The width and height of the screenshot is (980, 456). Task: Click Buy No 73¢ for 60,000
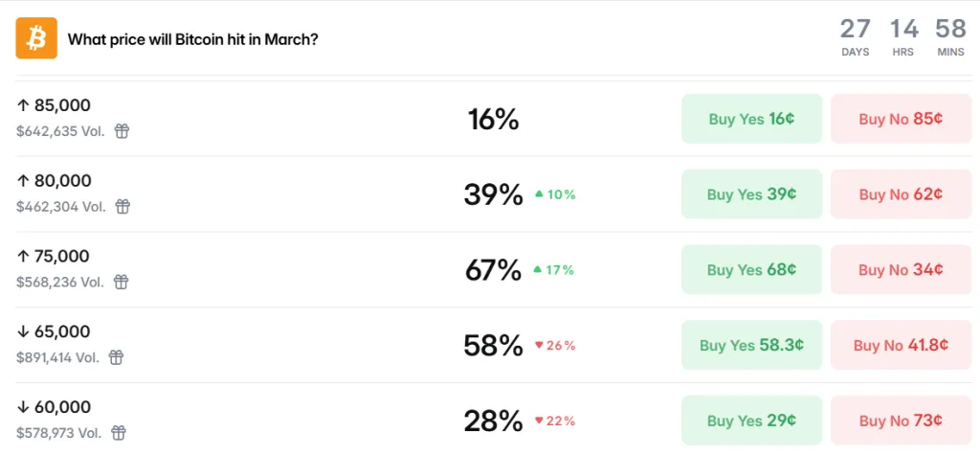[x=901, y=421]
